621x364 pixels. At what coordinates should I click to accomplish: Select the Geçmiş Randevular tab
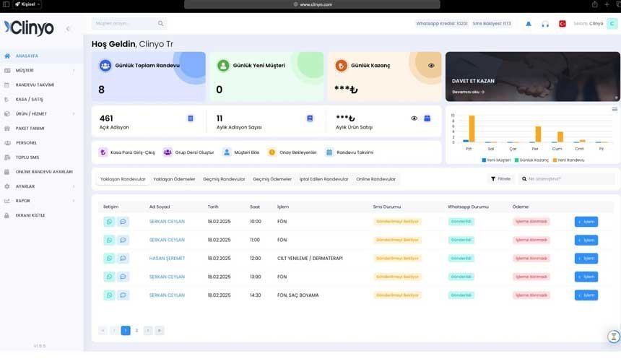point(224,179)
